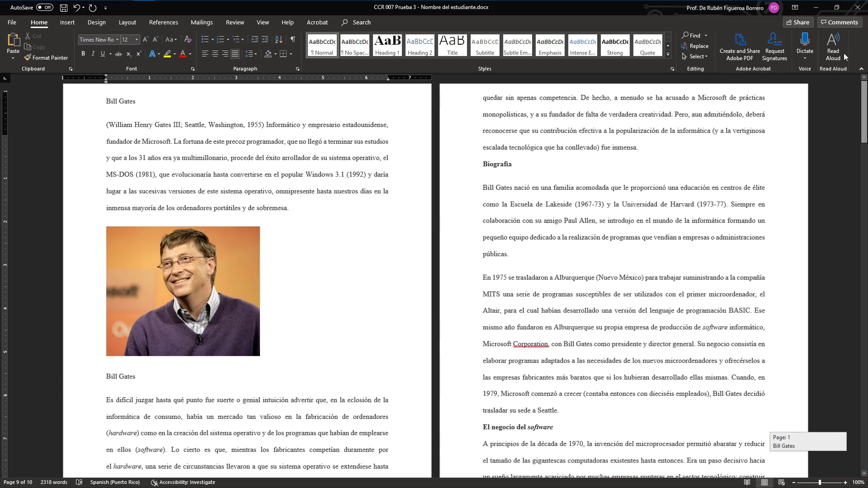Expand the Styles gallery More arrow

point(668,55)
